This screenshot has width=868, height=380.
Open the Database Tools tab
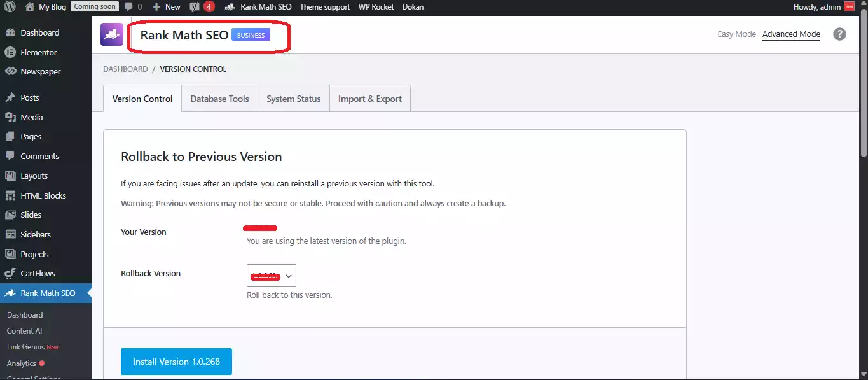point(219,99)
